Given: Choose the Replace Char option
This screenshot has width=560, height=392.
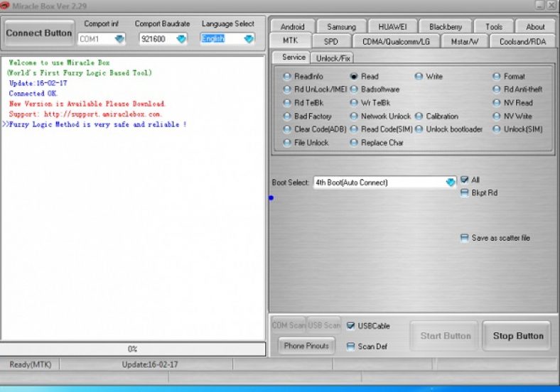Looking at the screenshot, I should (377, 143).
